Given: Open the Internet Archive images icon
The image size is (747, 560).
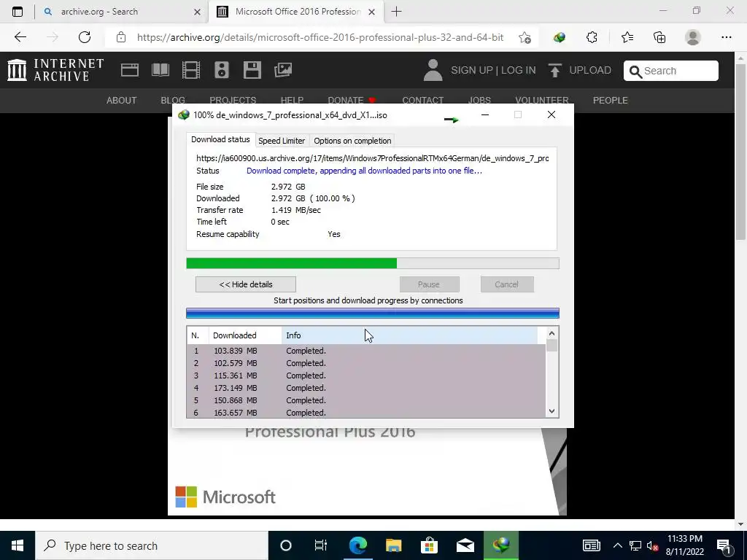Looking at the screenshot, I should coord(282,70).
